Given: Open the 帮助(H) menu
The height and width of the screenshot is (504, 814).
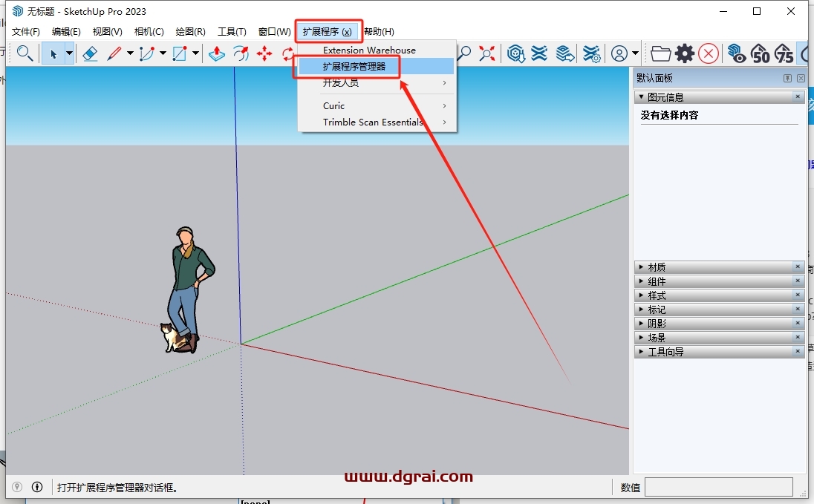Looking at the screenshot, I should coord(379,32).
